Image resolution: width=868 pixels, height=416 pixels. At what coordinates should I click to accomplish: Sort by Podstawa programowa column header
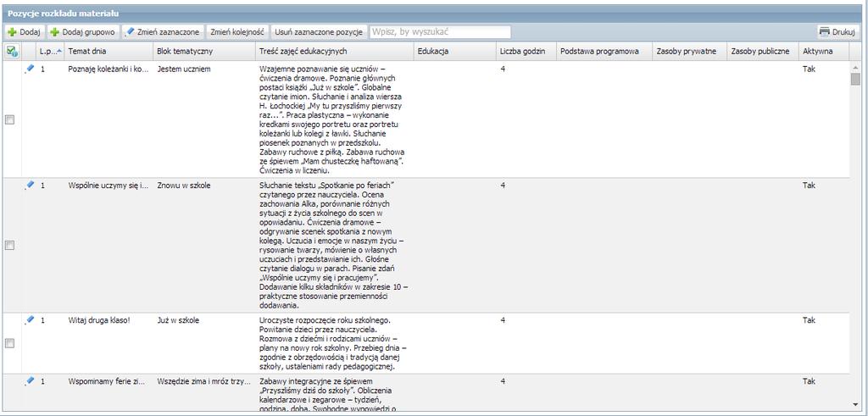[604, 52]
